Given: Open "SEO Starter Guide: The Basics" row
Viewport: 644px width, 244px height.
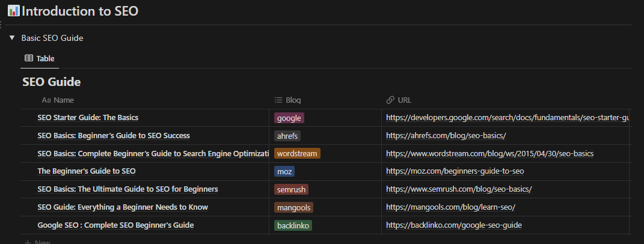Looking at the screenshot, I should click(88, 118).
